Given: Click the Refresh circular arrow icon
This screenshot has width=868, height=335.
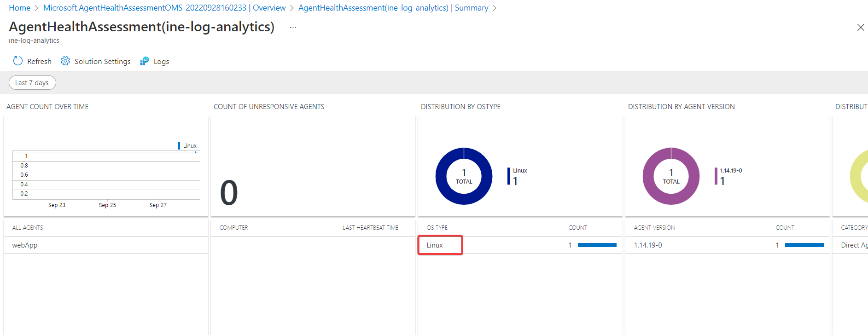Looking at the screenshot, I should tap(18, 61).
